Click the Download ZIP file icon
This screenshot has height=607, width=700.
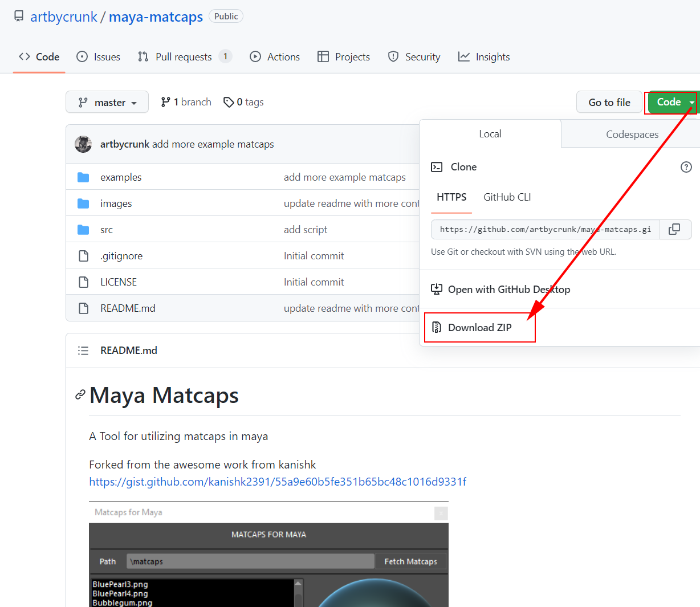(437, 327)
